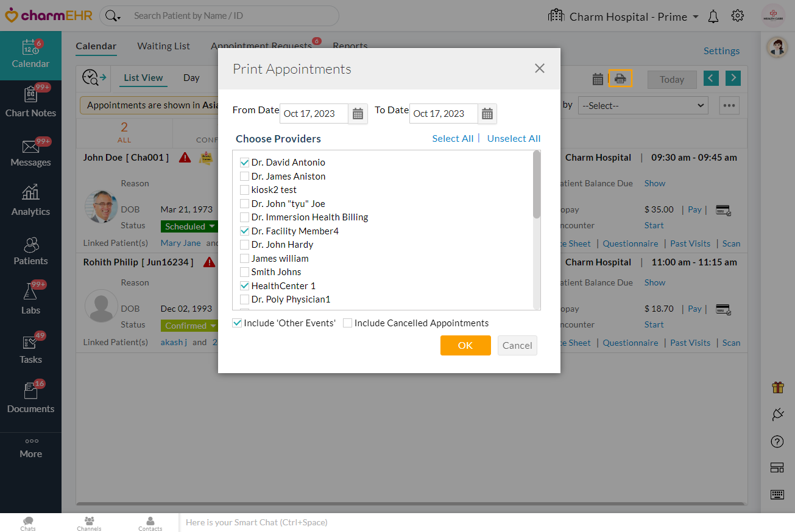795x532 pixels.
Task: Click the providers list scrollbar
Action: point(537,231)
